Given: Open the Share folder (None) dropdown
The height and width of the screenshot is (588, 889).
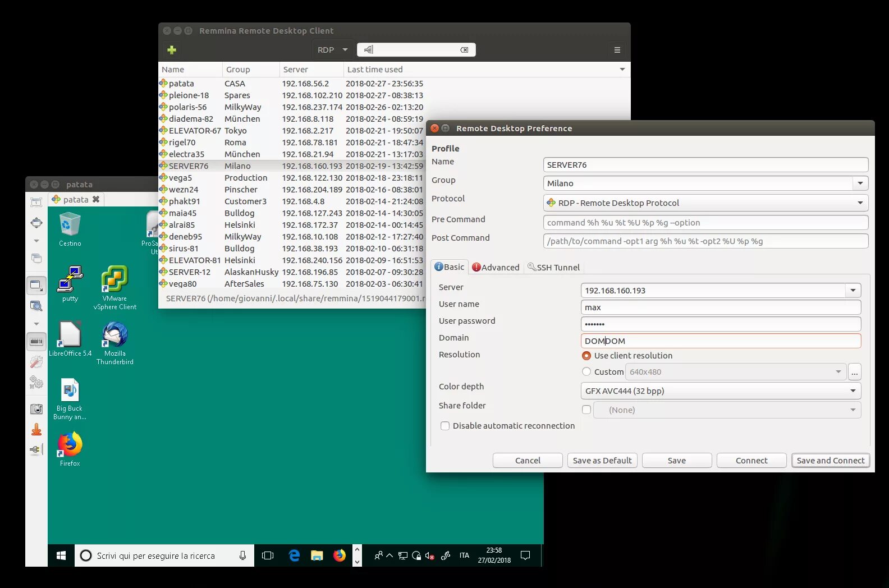Looking at the screenshot, I should pos(727,410).
